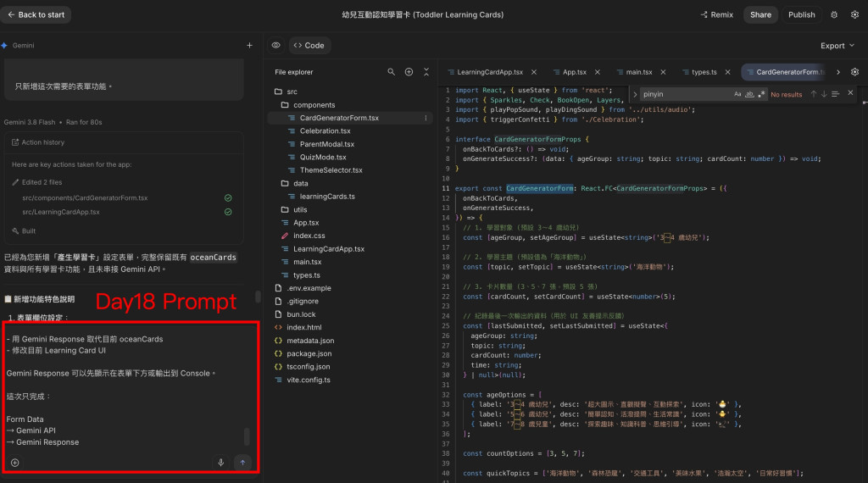Screen dimensions: 868x483
Task: Toggle Match Case in find bar
Action: [737, 94]
